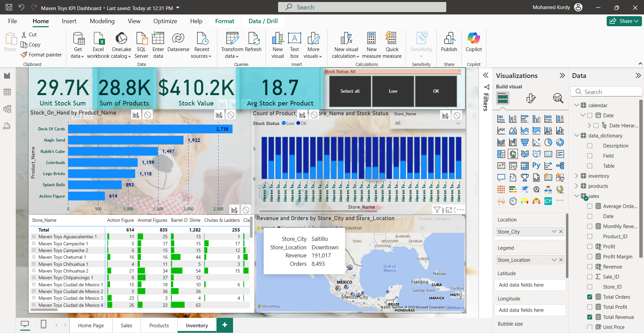Open the Insert ribbon tab
Image resolution: width=644 pixels, height=333 pixels.
[69, 21]
